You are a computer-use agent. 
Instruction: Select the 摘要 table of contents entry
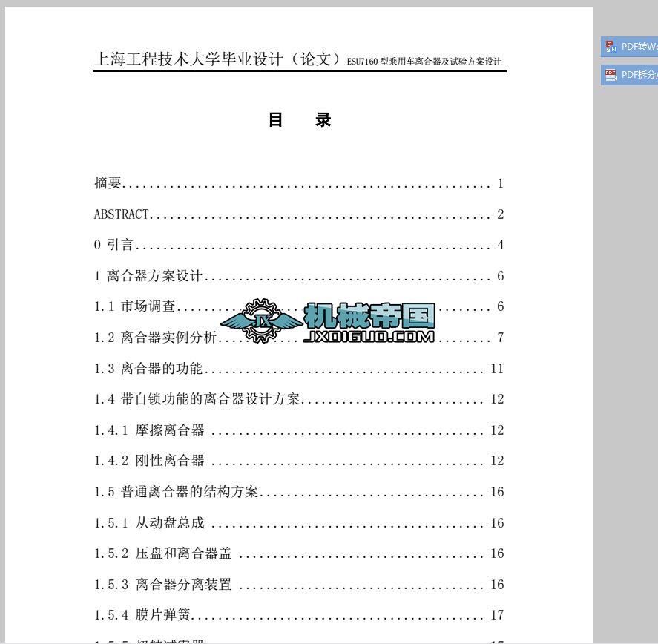pyautogui.click(x=299, y=183)
